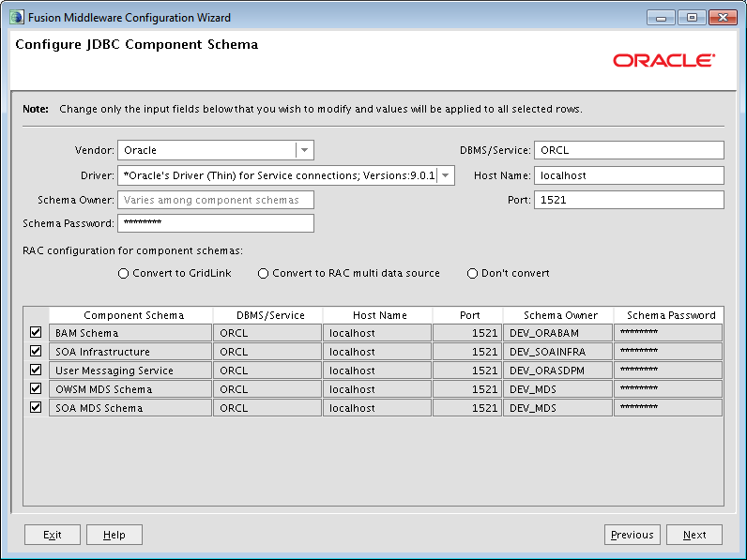Image resolution: width=747 pixels, height=560 pixels.
Task: Choose Convert to RAC multi data source
Action: coord(263,273)
